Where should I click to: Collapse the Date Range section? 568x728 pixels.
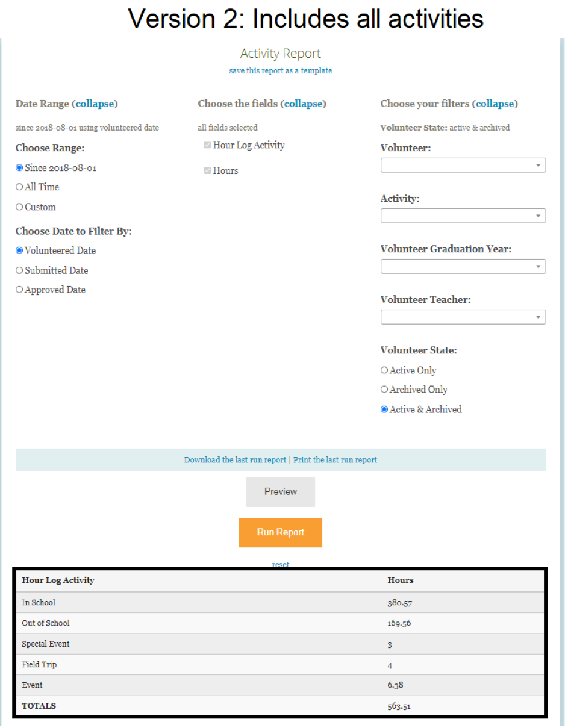point(95,104)
